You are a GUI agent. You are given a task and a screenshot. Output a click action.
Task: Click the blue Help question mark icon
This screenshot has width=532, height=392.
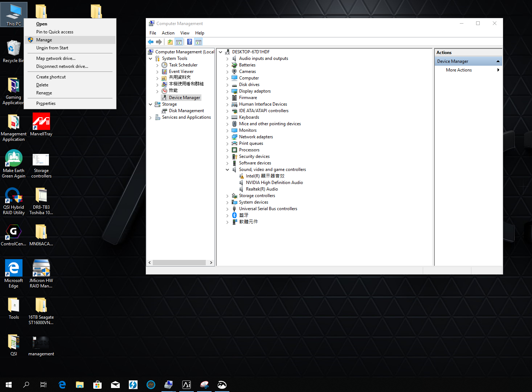(189, 42)
